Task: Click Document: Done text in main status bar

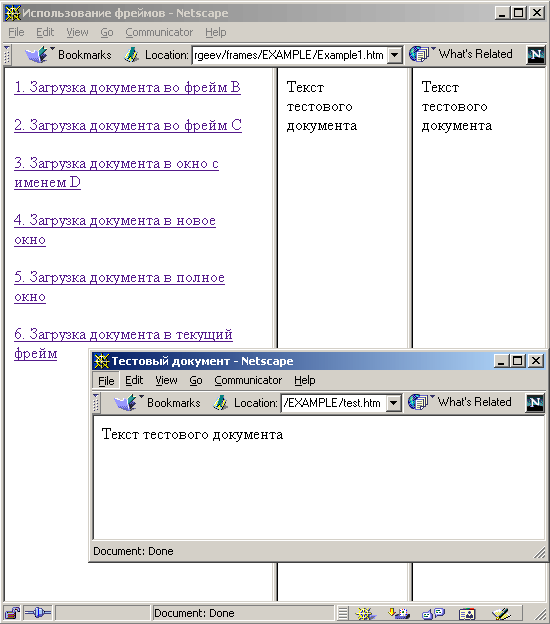Action: coord(194,613)
